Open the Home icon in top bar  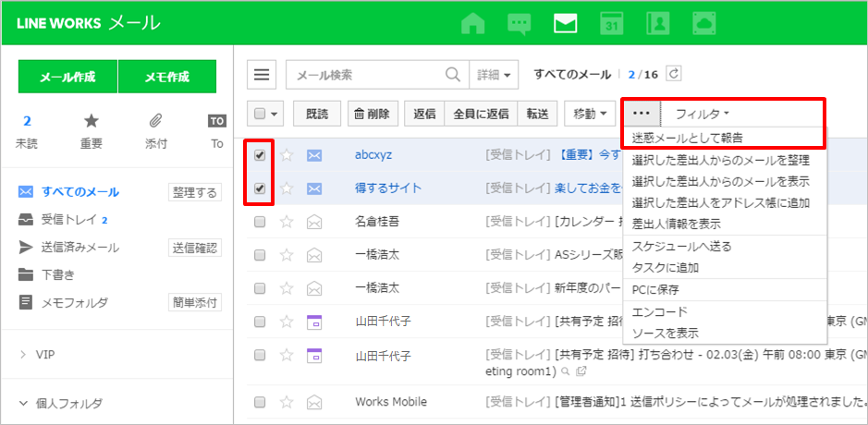tap(472, 23)
